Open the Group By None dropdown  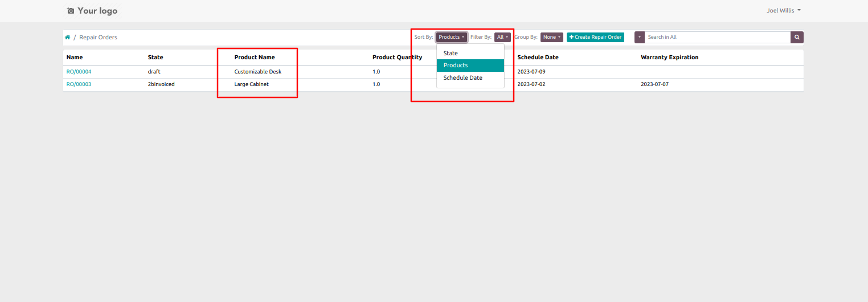coord(552,37)
